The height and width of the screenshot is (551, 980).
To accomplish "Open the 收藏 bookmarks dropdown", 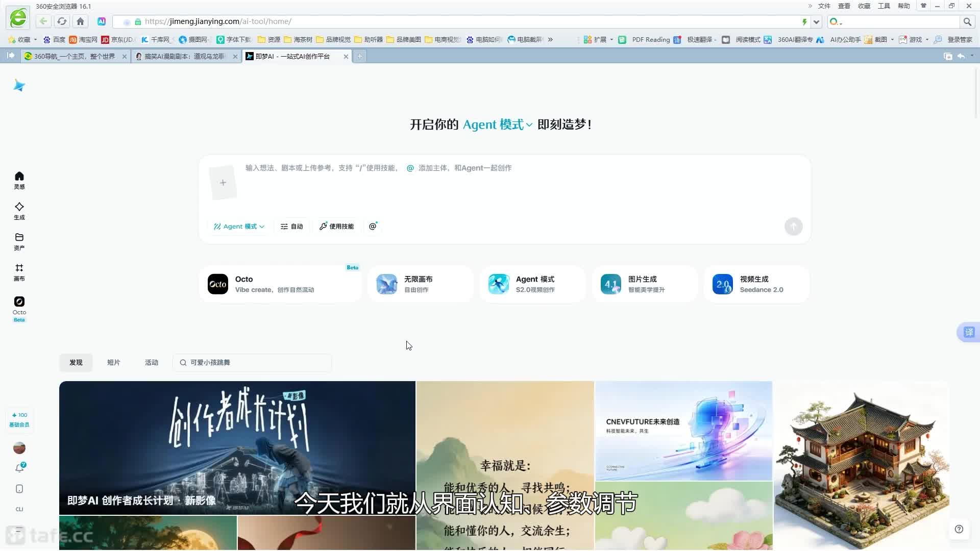I will (23, 39).
